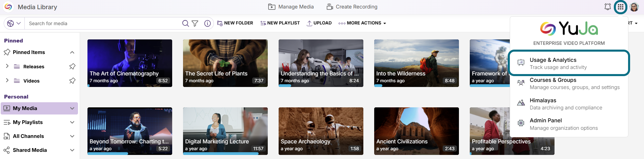The width and height of the screenshot is (644, 159).
Task: Open The Art of Cinematography video
Action: (x=130, y=63)
